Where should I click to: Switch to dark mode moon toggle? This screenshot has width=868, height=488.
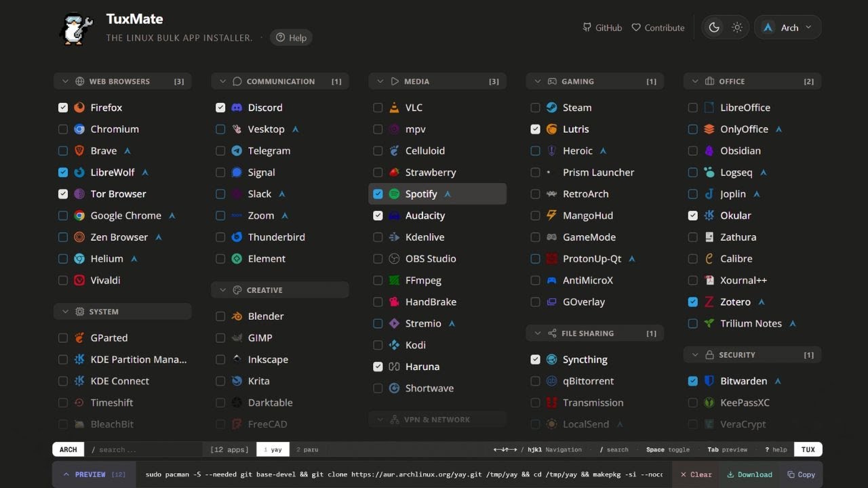714,28
